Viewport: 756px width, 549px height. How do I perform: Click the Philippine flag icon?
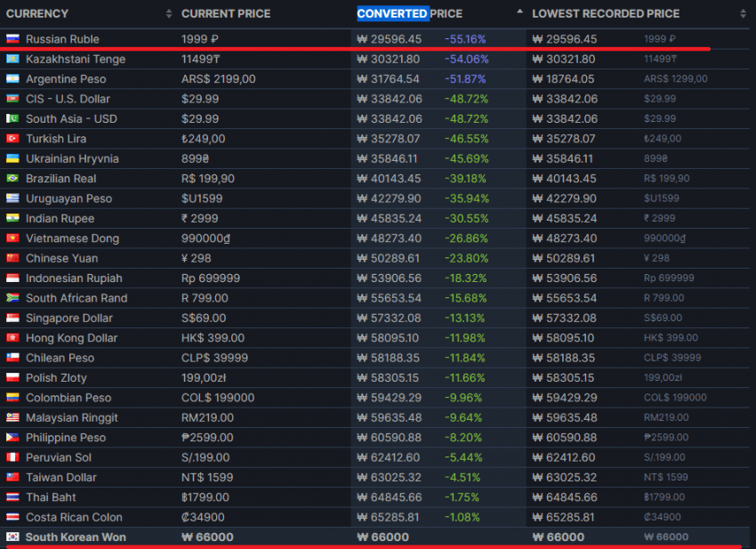coord(12,437)
